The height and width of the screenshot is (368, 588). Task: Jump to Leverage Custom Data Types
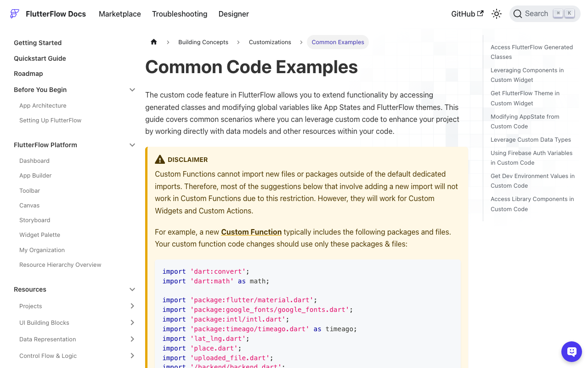[531, 139]
